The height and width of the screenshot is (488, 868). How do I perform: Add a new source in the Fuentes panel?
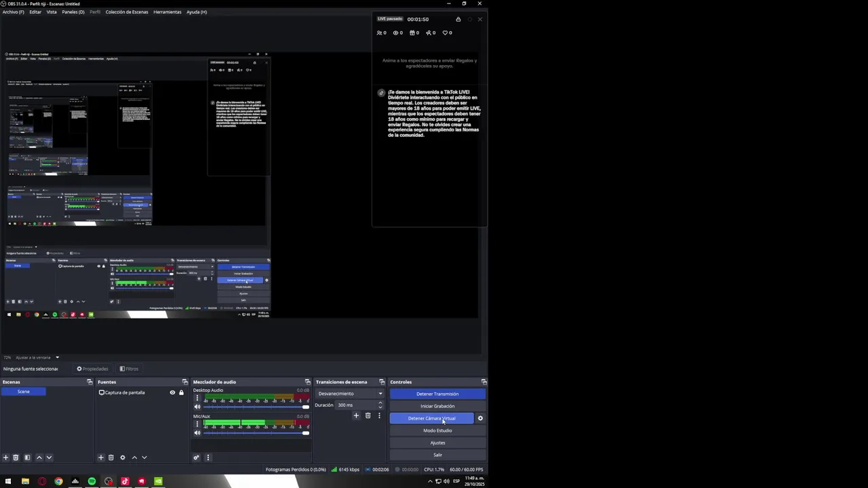pos(100,457)
